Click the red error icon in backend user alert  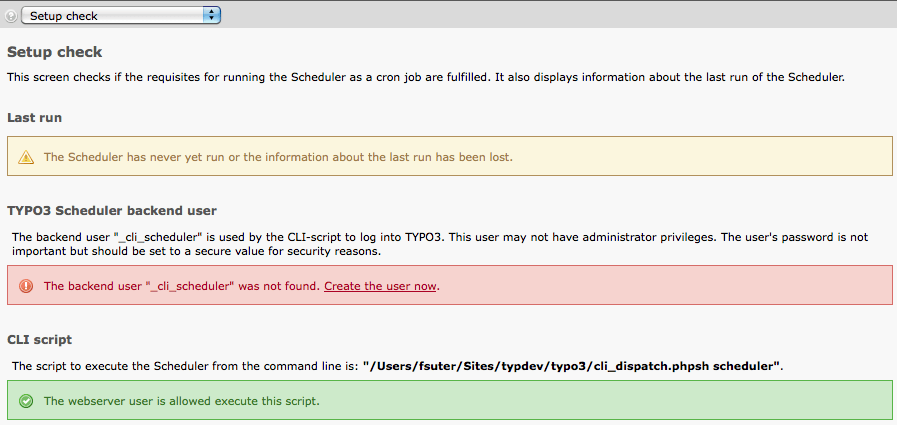(26, 286)
